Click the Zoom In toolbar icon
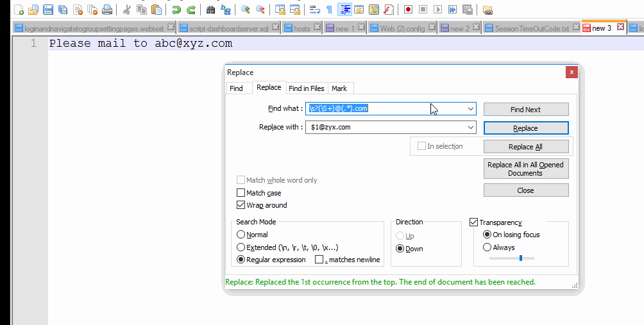 click(245, 10)
